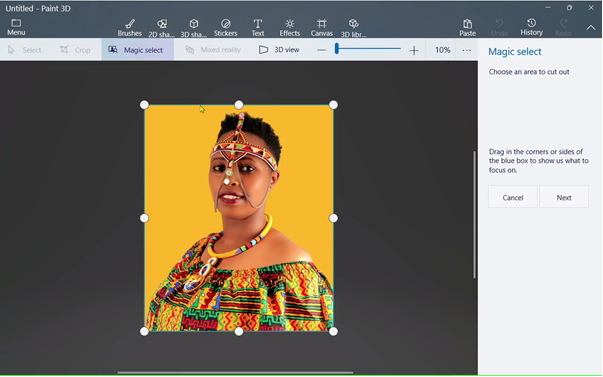Click the bottom-middle selection handle
Image resolution: width=603 pixels, height=377 pixels.
coord(239,331)
